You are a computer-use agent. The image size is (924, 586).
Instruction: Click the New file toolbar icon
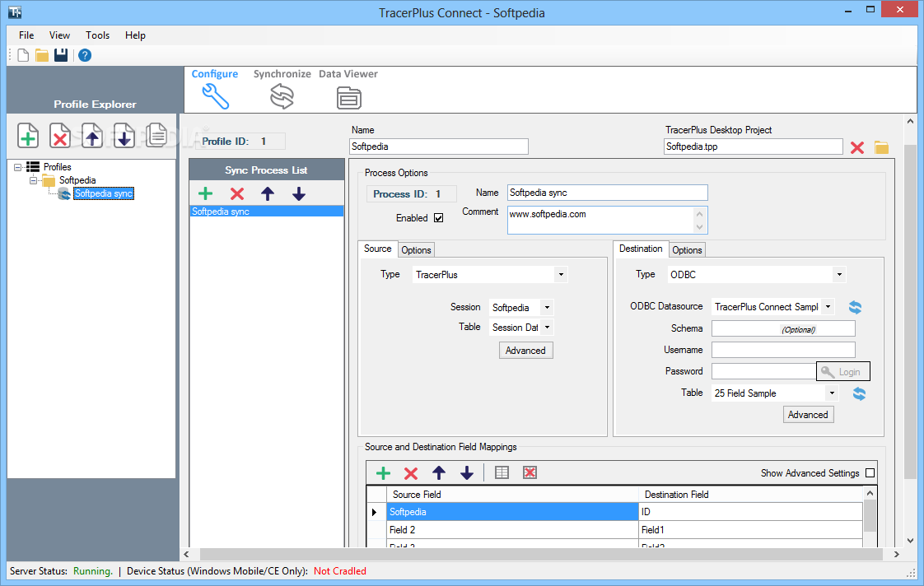(23, 55)
